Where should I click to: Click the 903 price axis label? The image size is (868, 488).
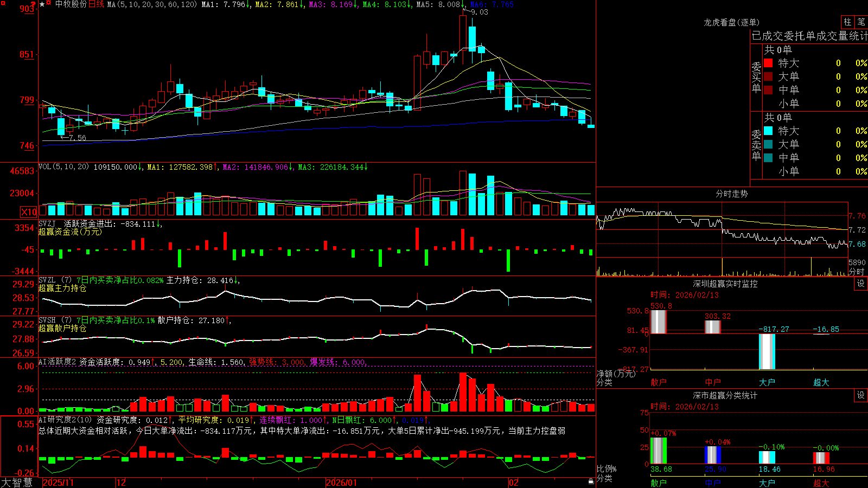click(27, 9)
